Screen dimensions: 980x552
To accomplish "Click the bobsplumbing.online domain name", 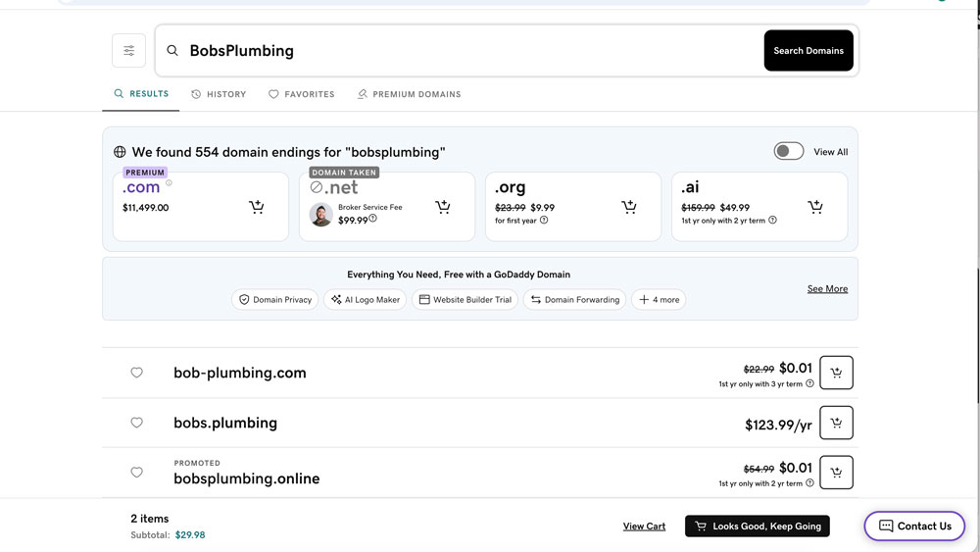I will [247, 478].
